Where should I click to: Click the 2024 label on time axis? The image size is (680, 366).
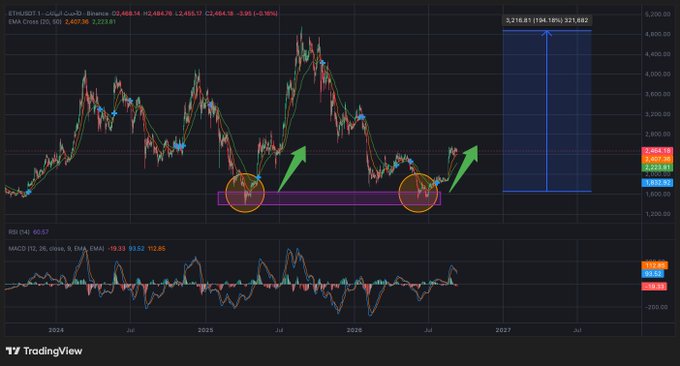tap(56, 330)
